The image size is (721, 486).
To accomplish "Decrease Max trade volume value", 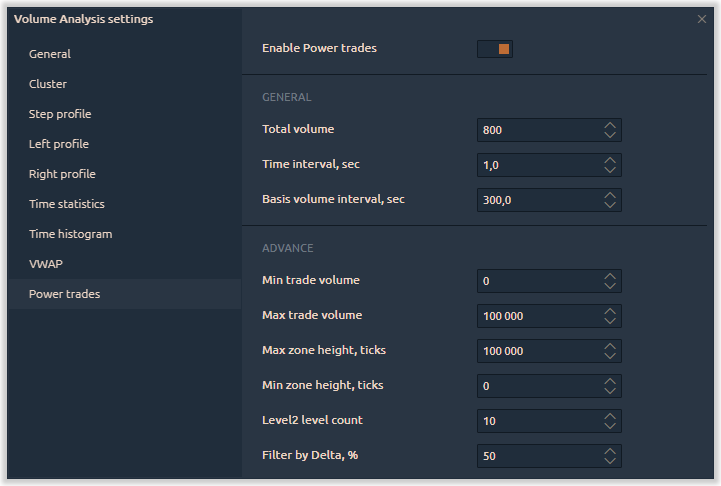I will pos(610,320).
